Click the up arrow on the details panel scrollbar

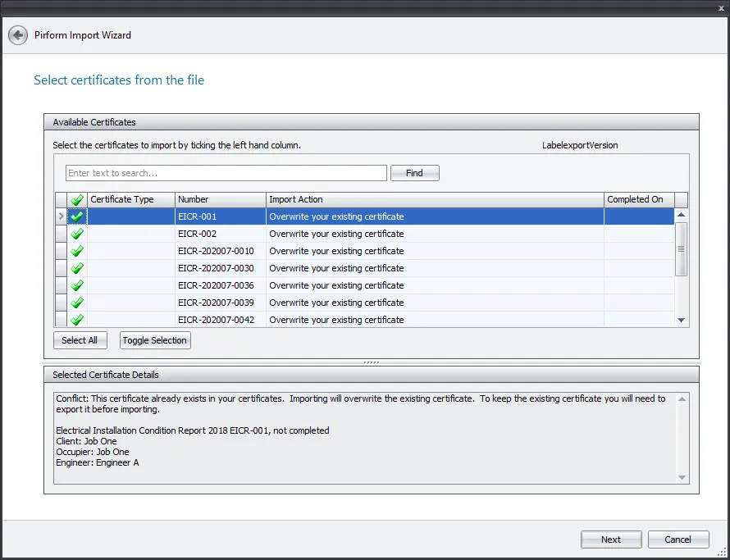[x=682, y=398]
